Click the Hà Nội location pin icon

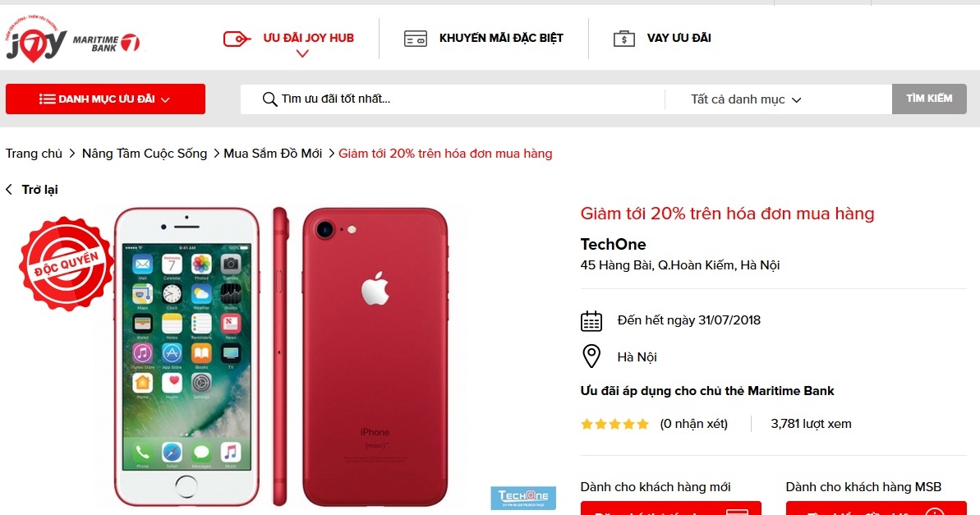click(x=591, y=356)
